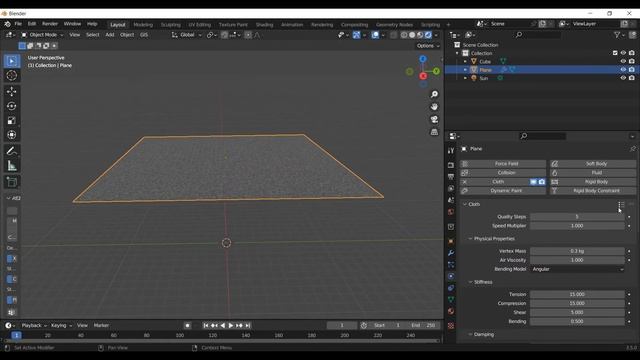Toggle Collection exclude checkbox
Image resolution: width=640 pixels, height=360 pixels.
tap(615, 53)
